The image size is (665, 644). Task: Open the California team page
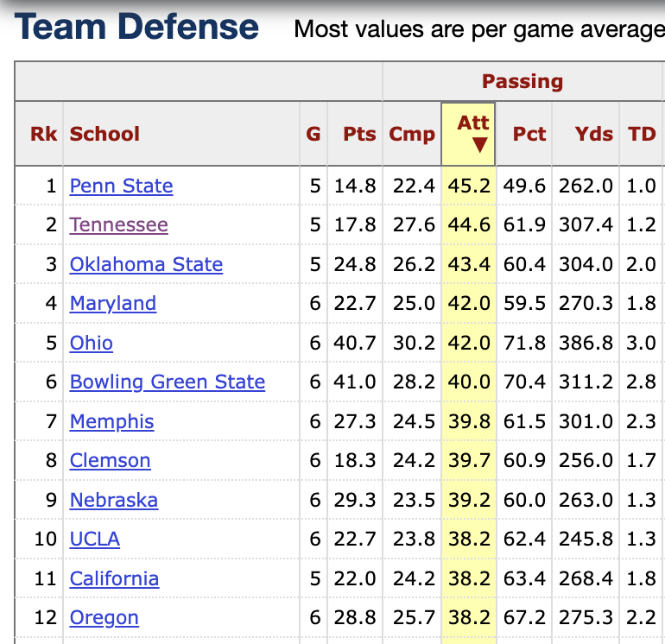114,578
